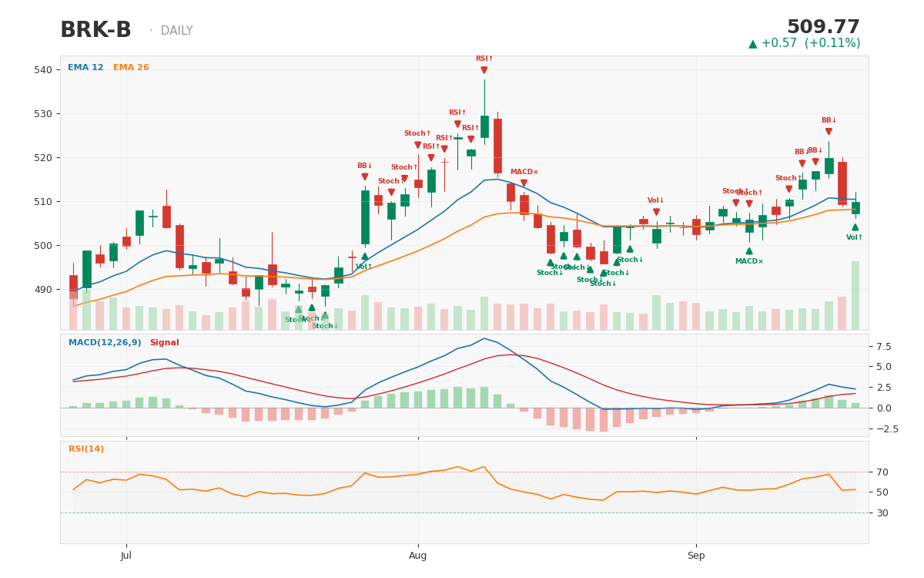
Task: Select the green candle at the price peak near 540
Action: [484, 126]
